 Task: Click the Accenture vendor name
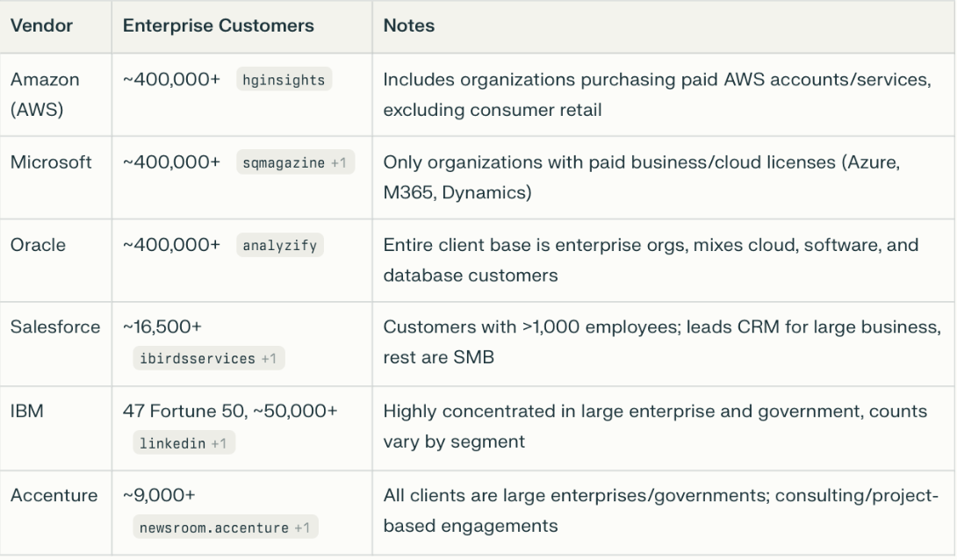coord(54,495)
